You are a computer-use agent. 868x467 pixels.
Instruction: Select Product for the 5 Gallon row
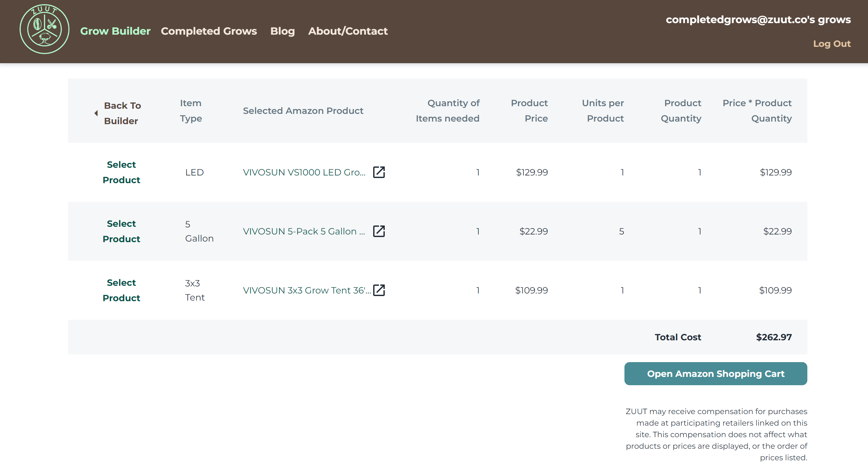pyautogui.click(x=121, y=231)
